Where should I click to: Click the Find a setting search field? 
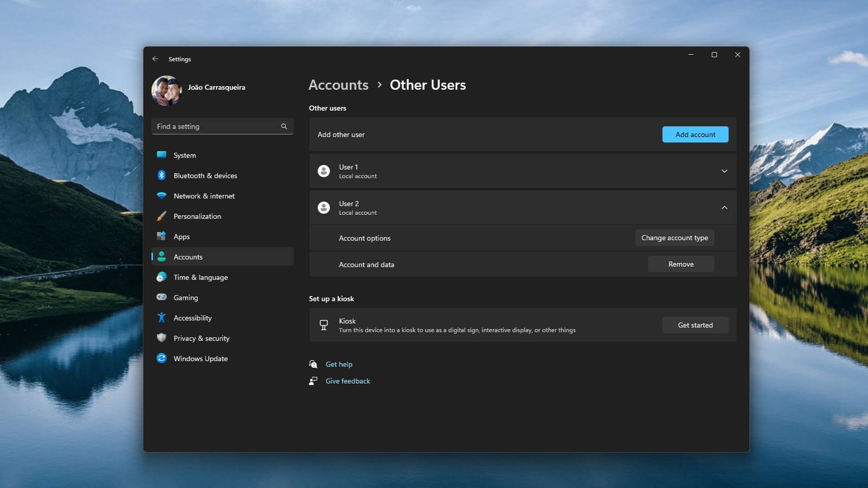217,126
